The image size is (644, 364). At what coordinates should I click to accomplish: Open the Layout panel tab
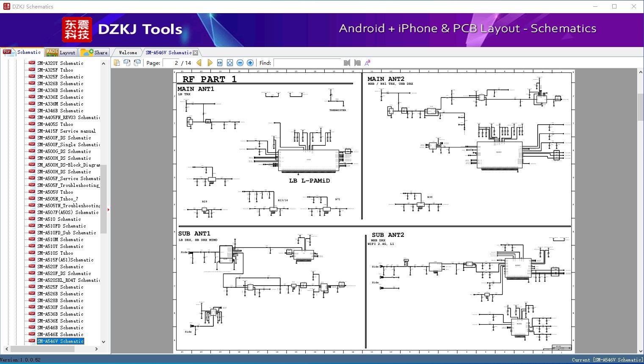61,53
